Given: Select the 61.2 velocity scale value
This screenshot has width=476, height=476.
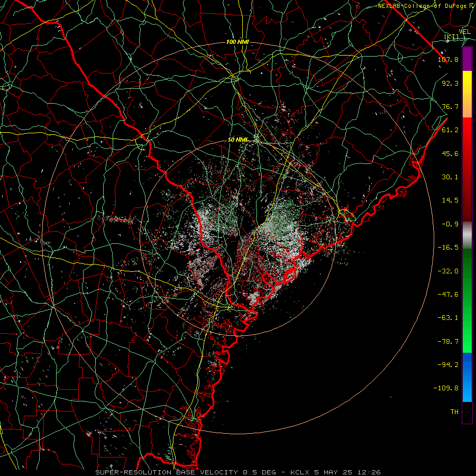Looking at the screenshot, I should coord(450,130).
